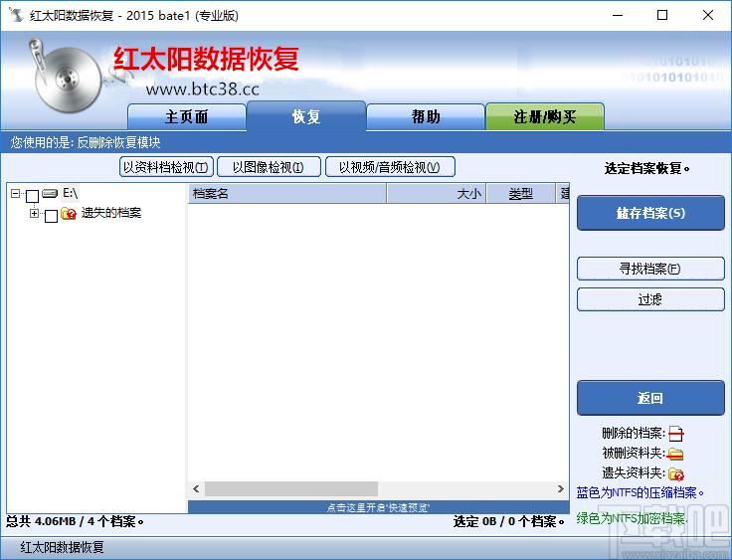Viewport: 732px width, 560px height.
Task: Check the 遗失的档案 checkbox
Action: [x=51, y=215]
